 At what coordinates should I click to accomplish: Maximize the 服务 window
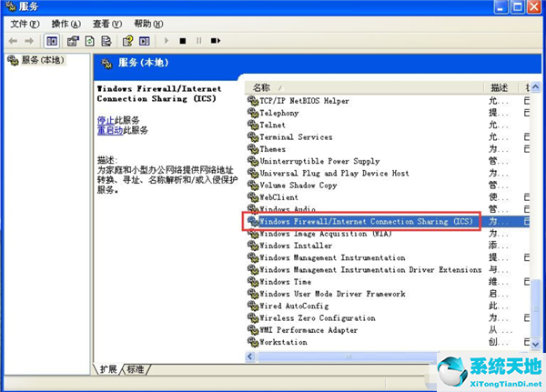(518, 6)
